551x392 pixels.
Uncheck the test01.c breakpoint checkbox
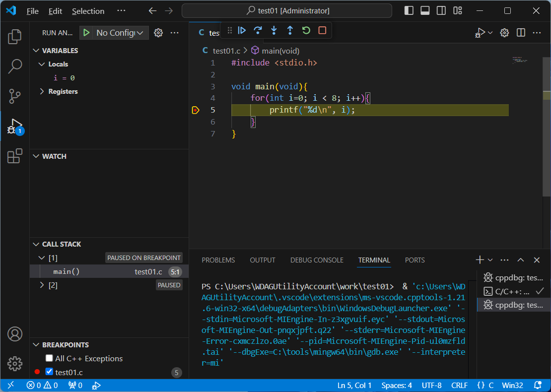click(x=49, y=372)
